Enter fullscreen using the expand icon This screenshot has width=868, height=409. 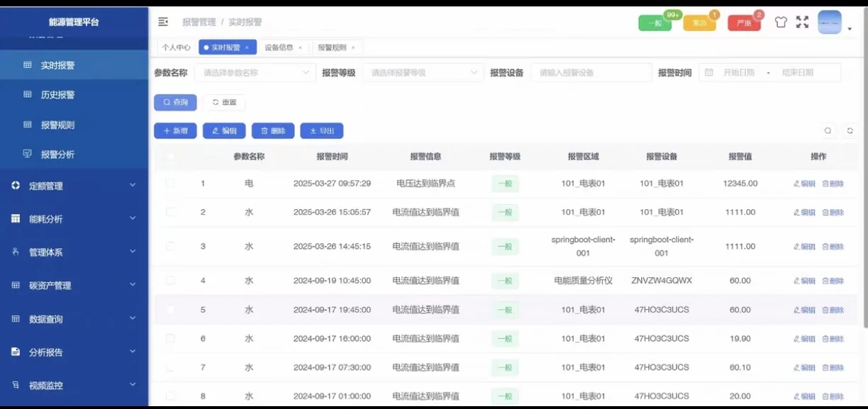point(802,21)
